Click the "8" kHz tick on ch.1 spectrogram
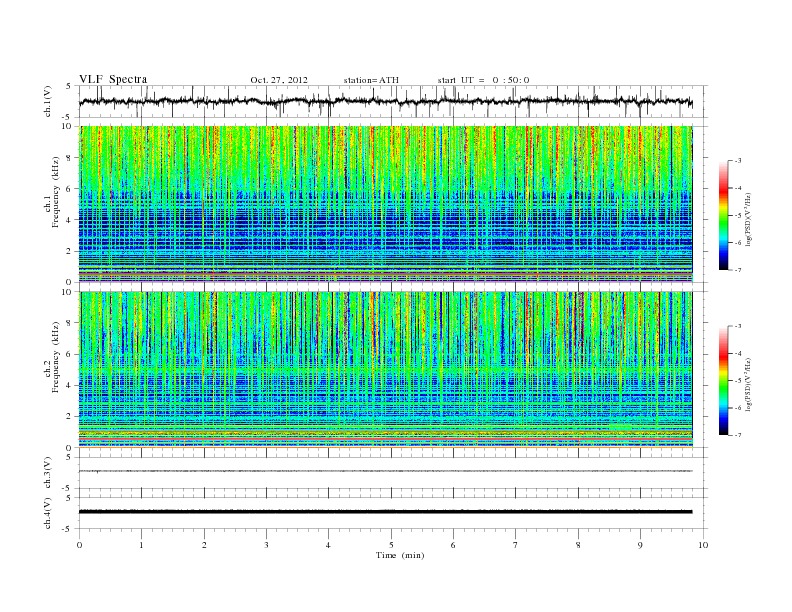This screenshot has height=612, width=792. pyautogui.click(x=69, y=158)
